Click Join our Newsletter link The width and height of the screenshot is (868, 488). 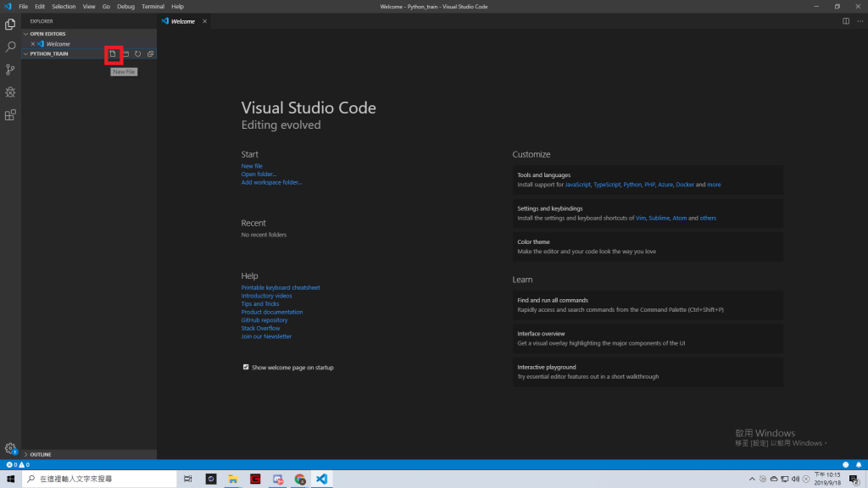pyautogui.click(x=266, y=336)
